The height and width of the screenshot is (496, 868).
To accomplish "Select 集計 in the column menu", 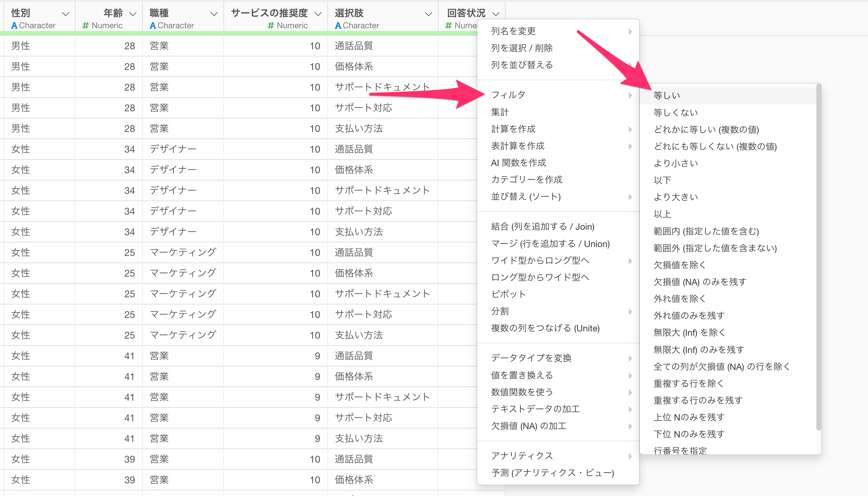I will pyautogui.click(x=500, y=112).
